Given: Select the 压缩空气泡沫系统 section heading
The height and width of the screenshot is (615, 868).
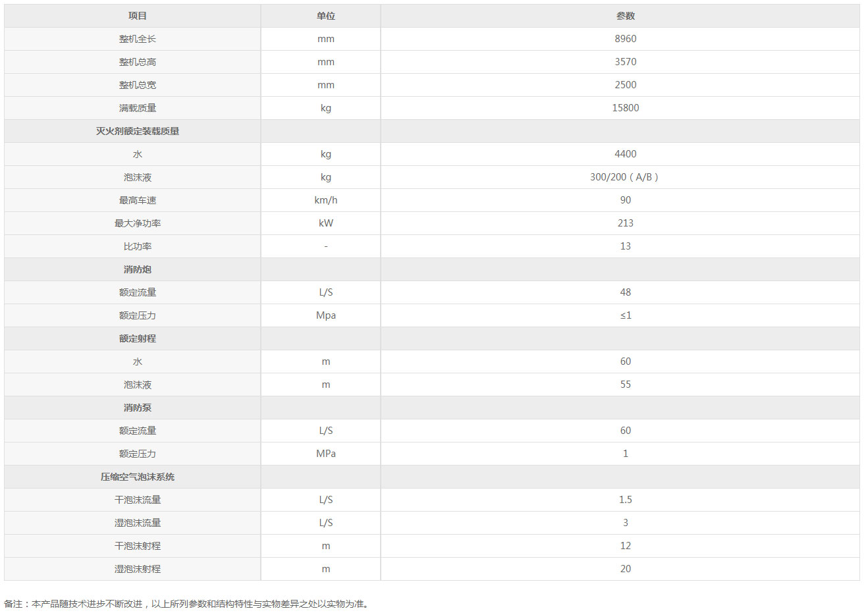Looking at the screenshot, I should point(138,477).
